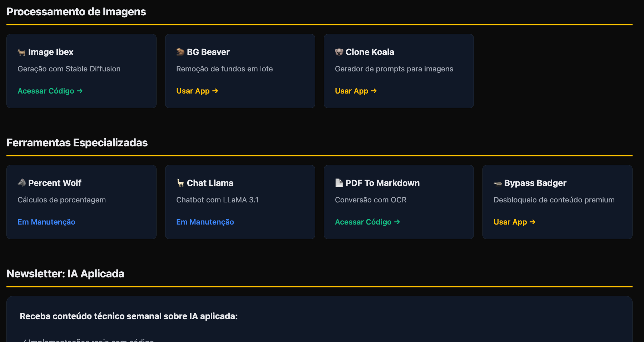The image size is (644, 342).
Task: Click the goat icon on Image Ibex card
Action: (x=22, y=52)
